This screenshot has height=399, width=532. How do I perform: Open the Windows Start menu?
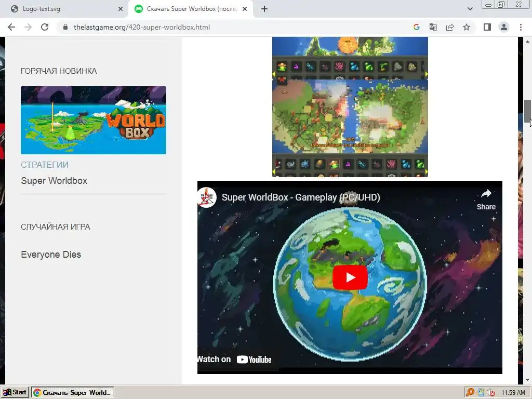point(15,392)
